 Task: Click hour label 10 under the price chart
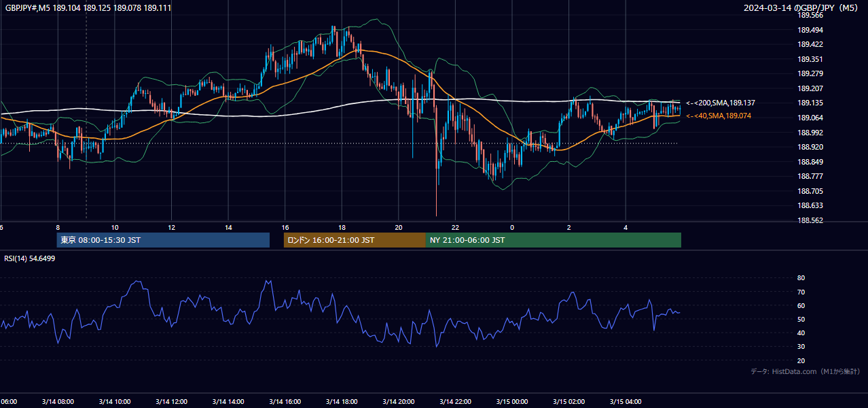tap(115, 227)
